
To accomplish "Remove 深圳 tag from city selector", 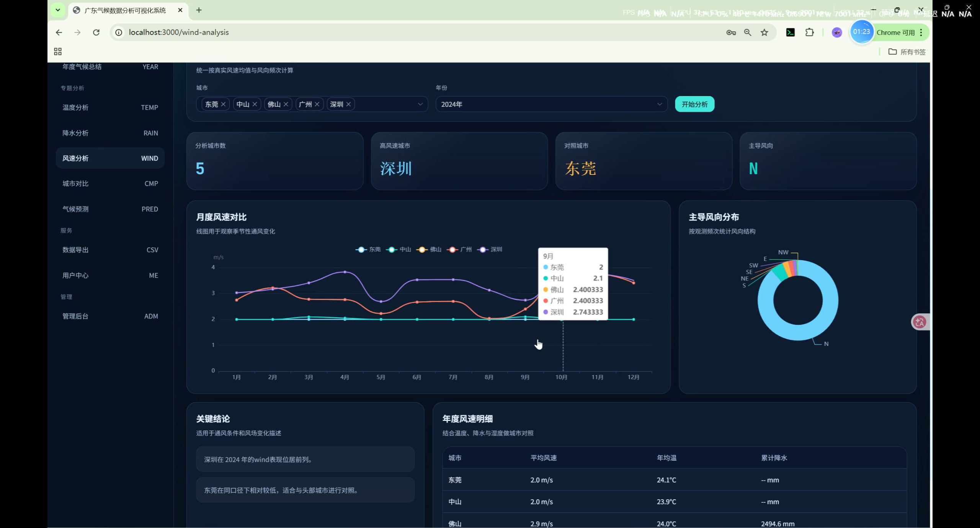I will [348, 104].
